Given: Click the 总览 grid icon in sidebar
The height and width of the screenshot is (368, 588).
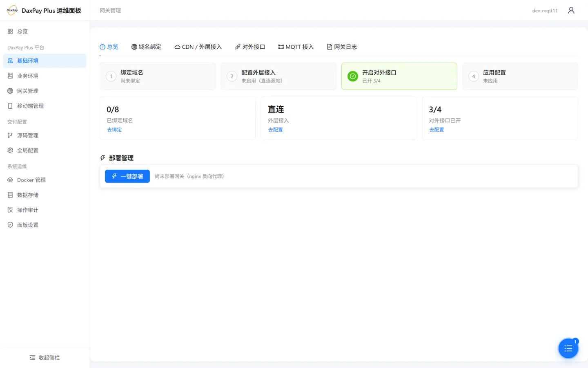Looking at the screenshot, I should 10,31.
